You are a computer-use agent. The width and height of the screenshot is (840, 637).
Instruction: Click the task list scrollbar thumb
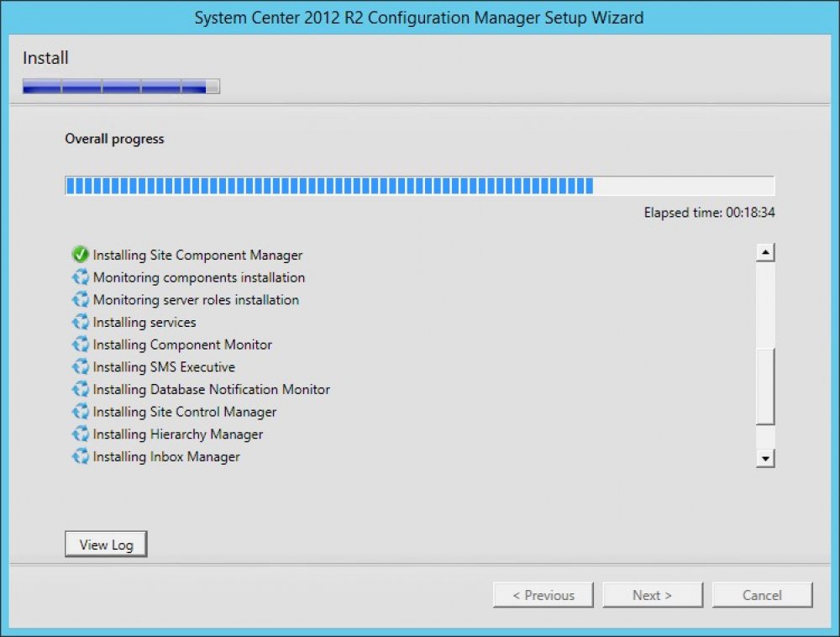pos(765,386)
